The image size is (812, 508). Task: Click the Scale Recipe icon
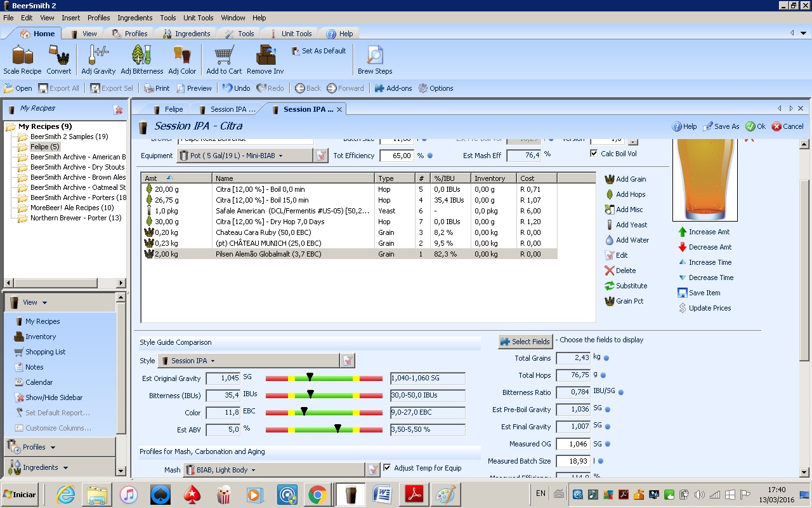click(x=22, y=60)
